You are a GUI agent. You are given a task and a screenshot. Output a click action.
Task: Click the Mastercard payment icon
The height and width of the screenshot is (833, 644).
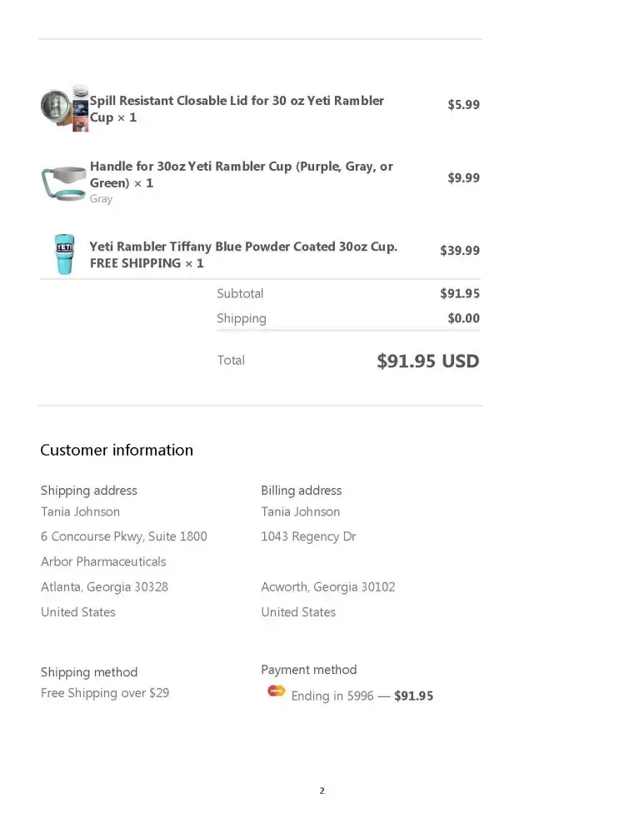[276, 691]
